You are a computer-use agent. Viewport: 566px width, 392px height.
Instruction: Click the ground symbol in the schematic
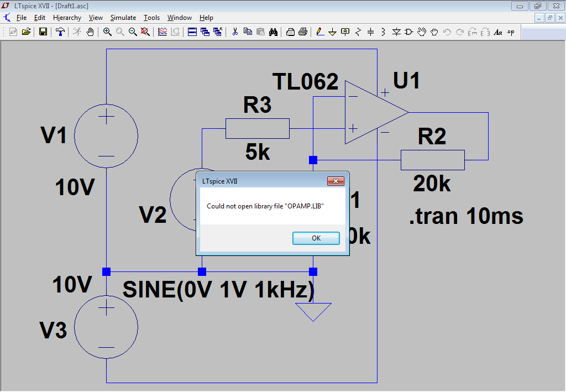click(x=313, y=312)
